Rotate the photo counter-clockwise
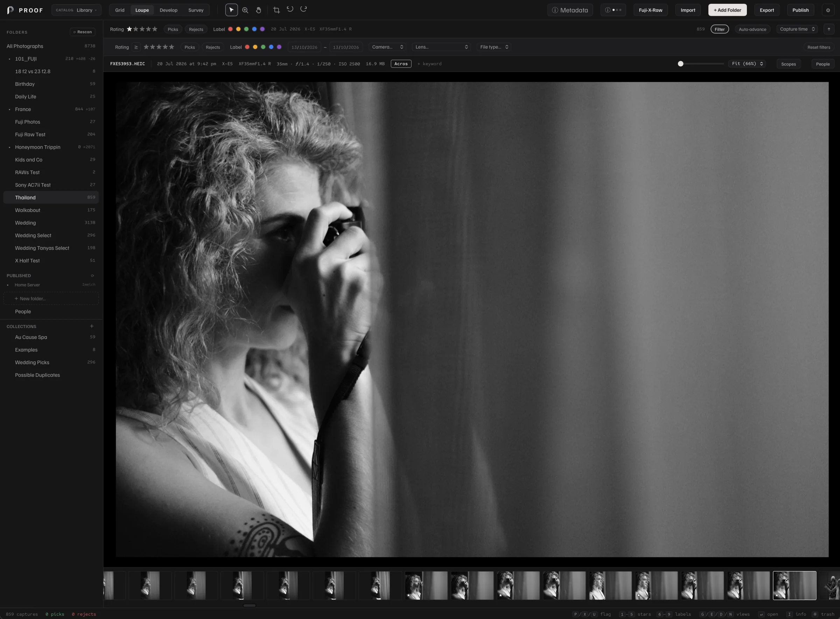 (290, 9)
